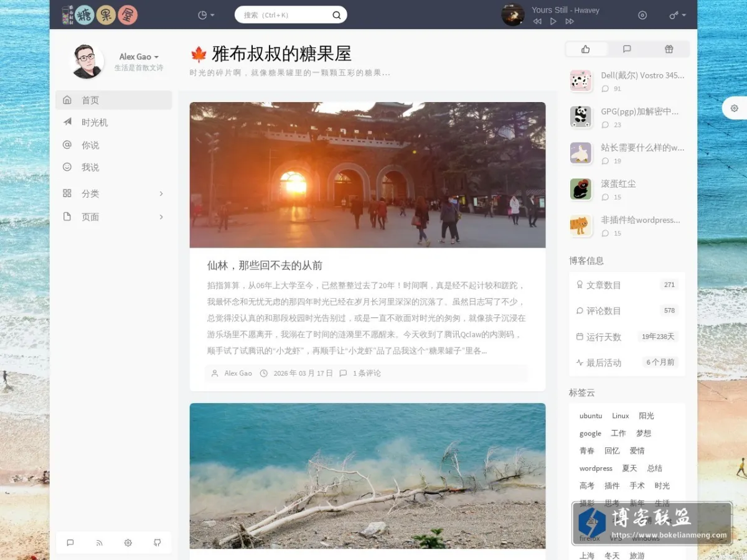Click the 运行天数 value 19年238天
Screen dimensions: 747x560
point(658,337)
